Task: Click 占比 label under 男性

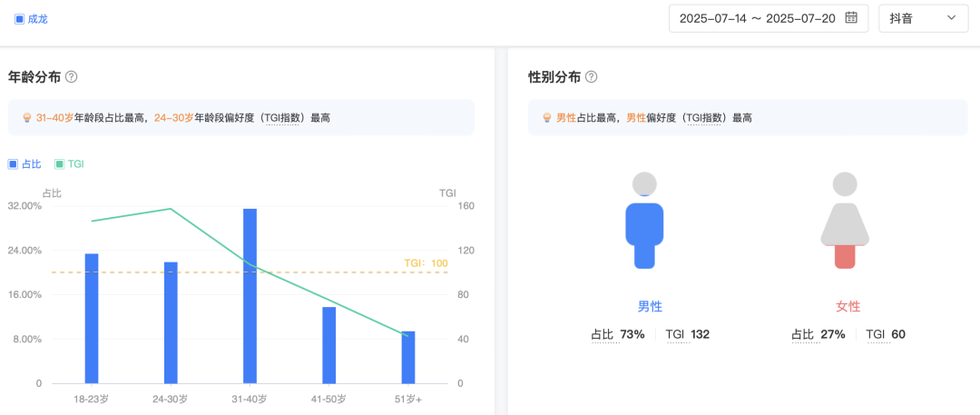Action: (602, 335)
